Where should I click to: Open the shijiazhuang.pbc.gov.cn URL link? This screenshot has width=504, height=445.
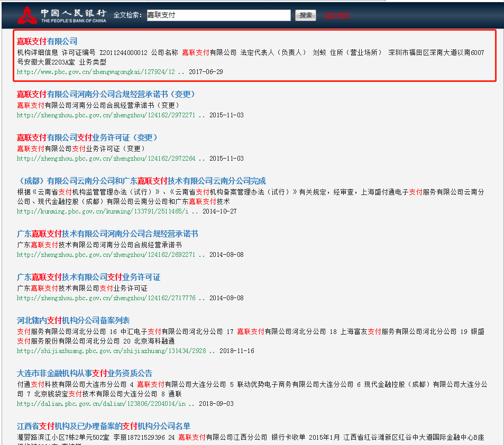(116, 350)
